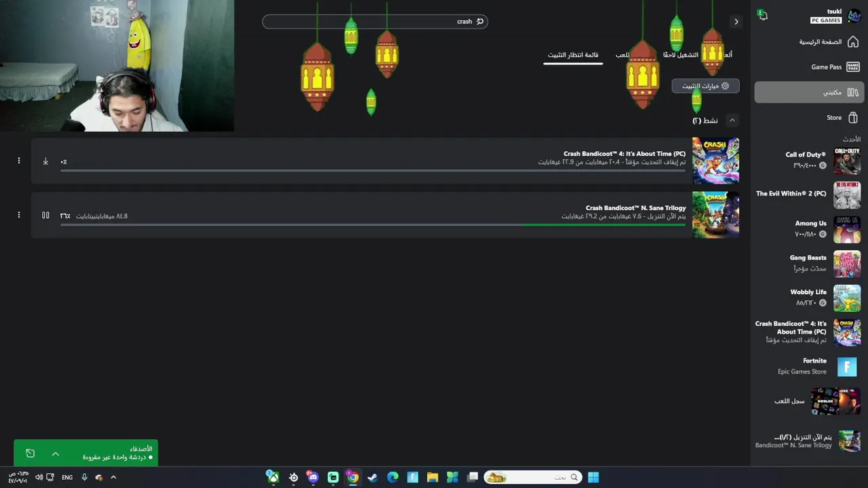Open the teal chat app on the taskbar
Image resolution: width=868 pixels, height=488 pixels.
tap(333, 477)
